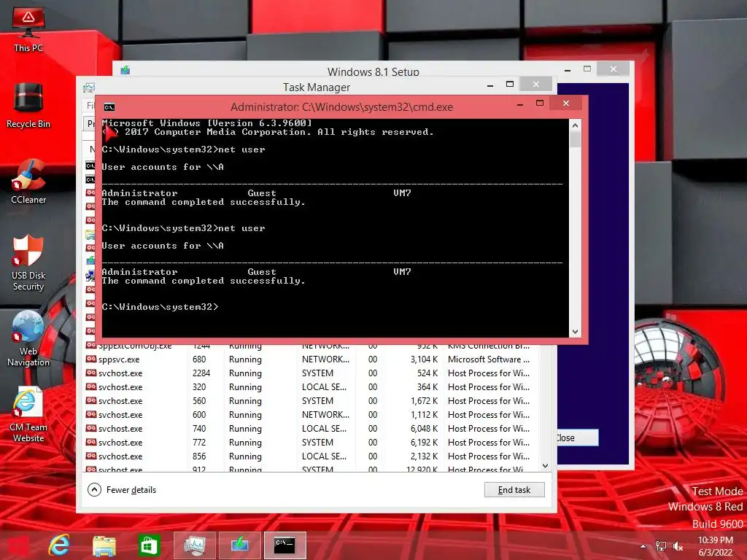
Task: Select svchost.exe with PID 600
Action: pos(312,415)
